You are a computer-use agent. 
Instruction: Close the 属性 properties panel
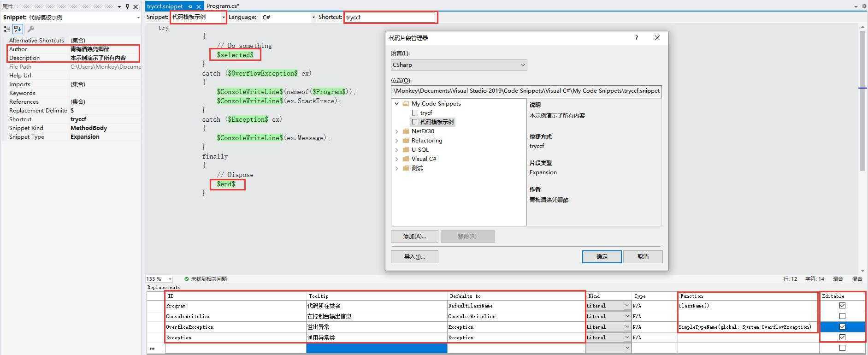tap(136, 6)
